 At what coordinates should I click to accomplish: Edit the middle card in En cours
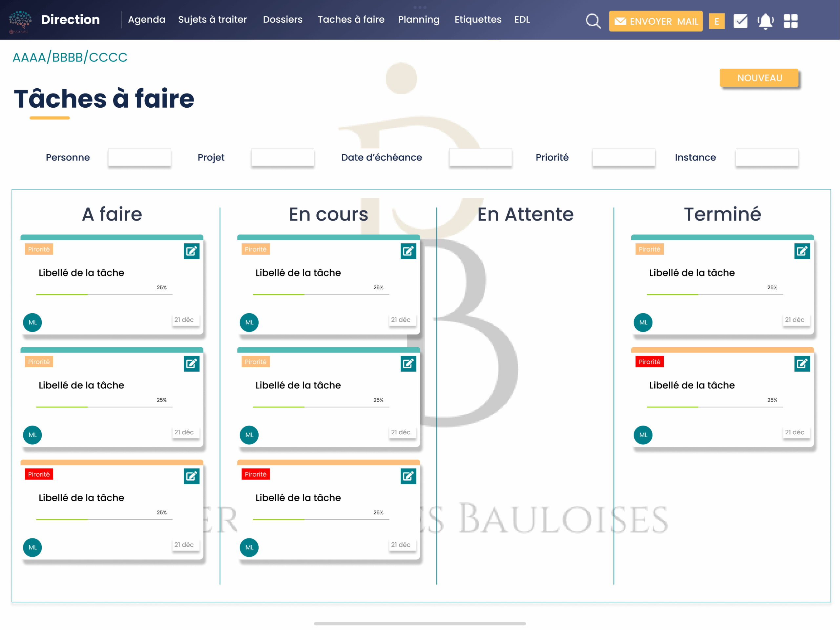[x=408, y=363]
